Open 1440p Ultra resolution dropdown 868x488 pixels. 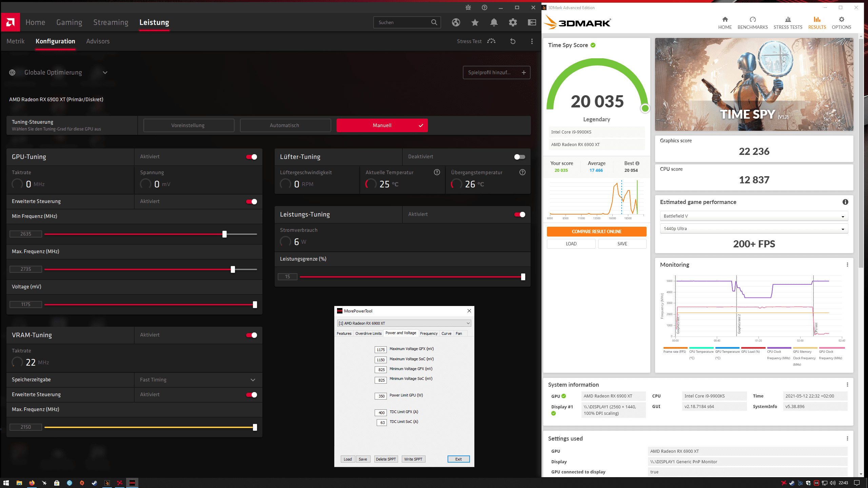tap(754, 229)
